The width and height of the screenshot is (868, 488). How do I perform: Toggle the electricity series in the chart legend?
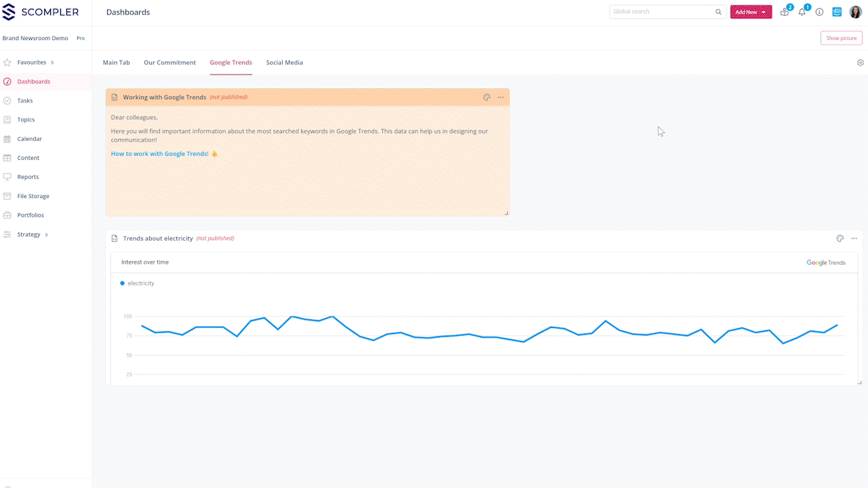click(x=137, y=283)
